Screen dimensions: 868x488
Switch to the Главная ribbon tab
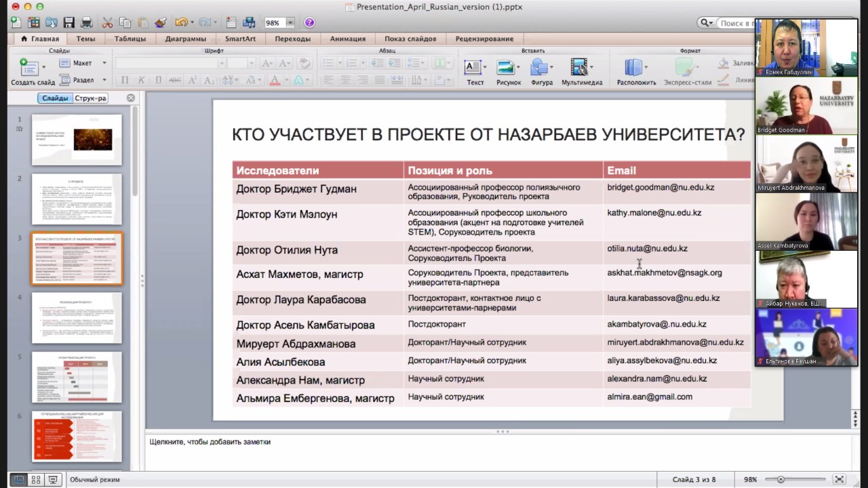point(40,39)
